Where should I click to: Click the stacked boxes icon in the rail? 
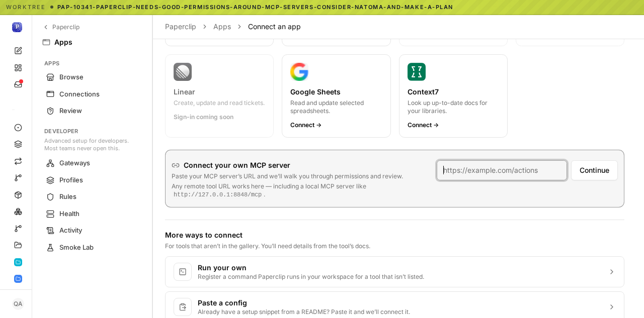tap(18, 211)
